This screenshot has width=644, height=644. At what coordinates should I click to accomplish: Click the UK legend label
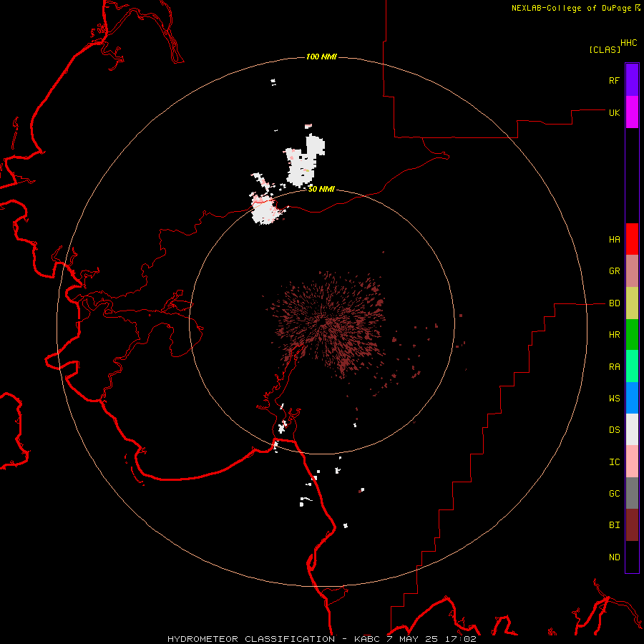tap(614, 112)
